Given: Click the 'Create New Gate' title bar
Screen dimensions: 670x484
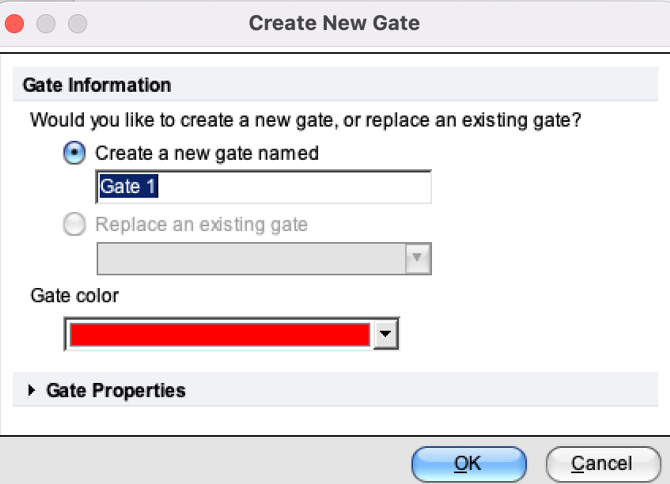Looking at the screenshot, I should click(334, 22).
